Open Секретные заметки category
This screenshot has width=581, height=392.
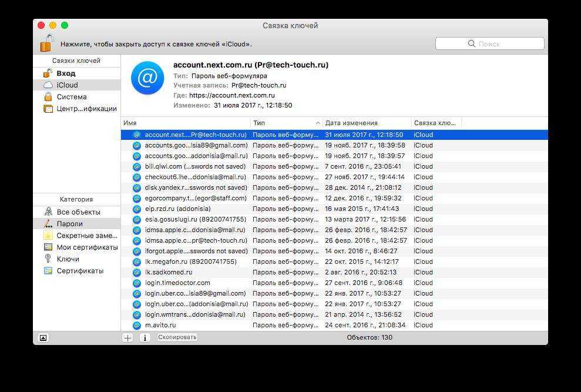77,236
